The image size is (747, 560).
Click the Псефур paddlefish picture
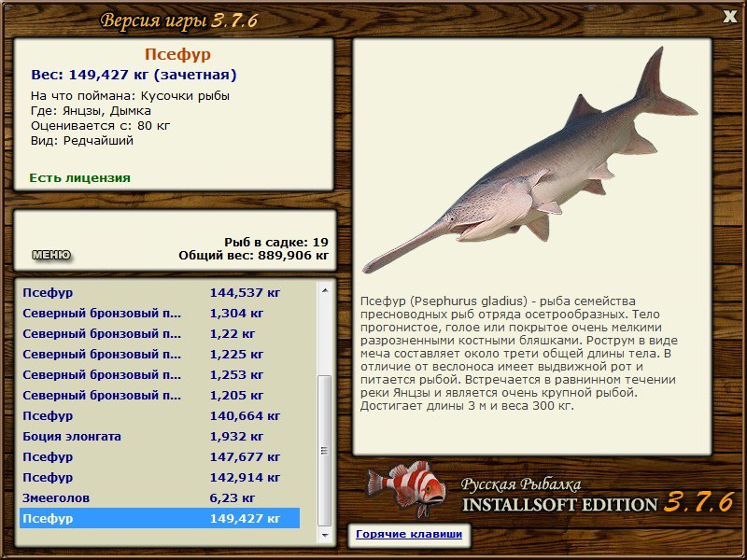[529, 161]
